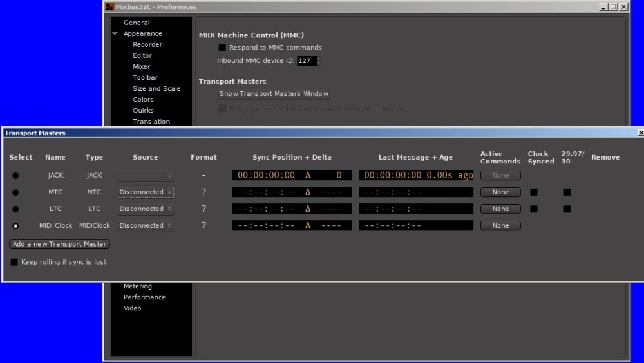Click the MIDI Clock name label
This screenshot has width=644, height=363.
[x=56, y=226]
